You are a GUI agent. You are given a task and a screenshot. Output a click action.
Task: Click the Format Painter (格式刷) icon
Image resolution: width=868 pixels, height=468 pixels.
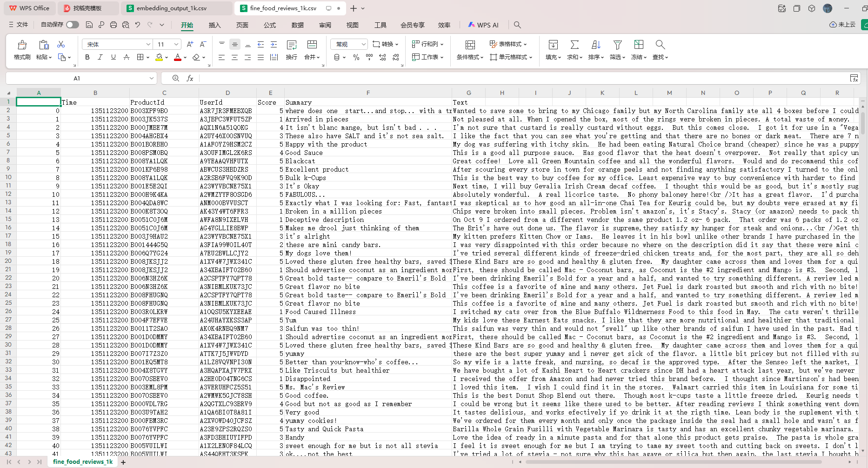(22, 45)
